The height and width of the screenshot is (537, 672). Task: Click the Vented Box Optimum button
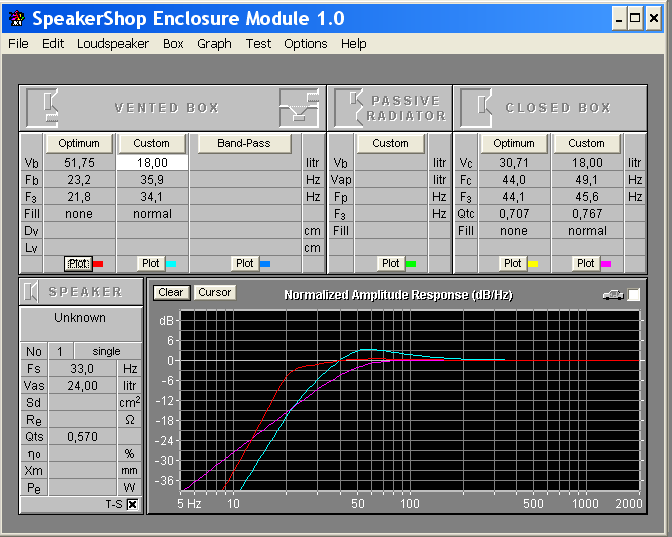(x=79, y=143)
